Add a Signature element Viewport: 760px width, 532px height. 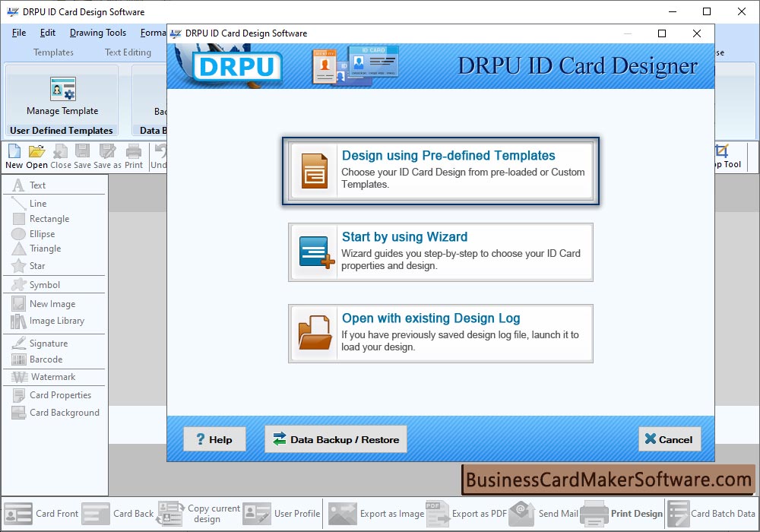tap(40, 343)
